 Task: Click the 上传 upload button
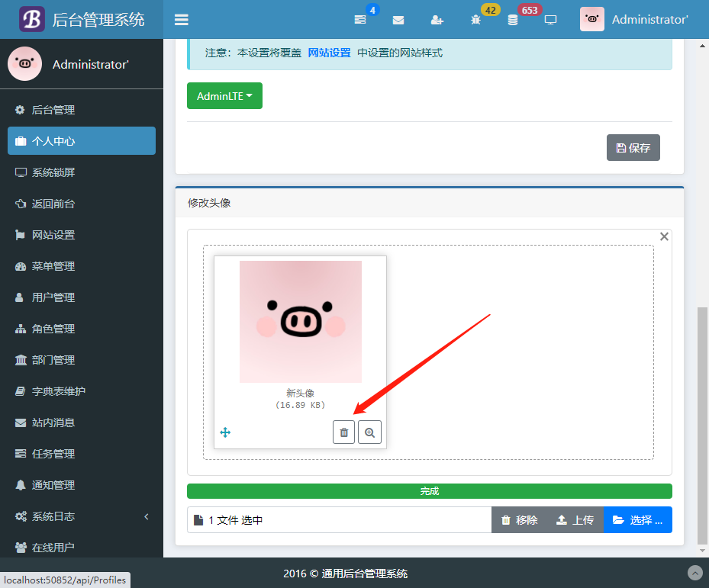[575, 520]
